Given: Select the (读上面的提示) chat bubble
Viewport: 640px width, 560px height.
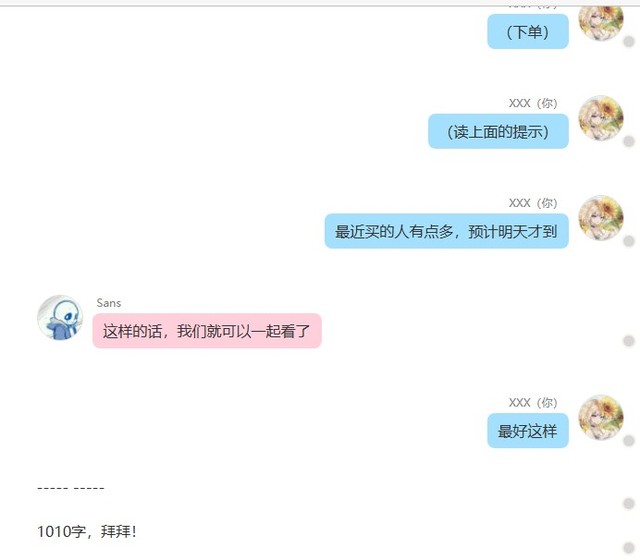Looking at the screenshot, I should pyautogui.click(x=498, y=131).
